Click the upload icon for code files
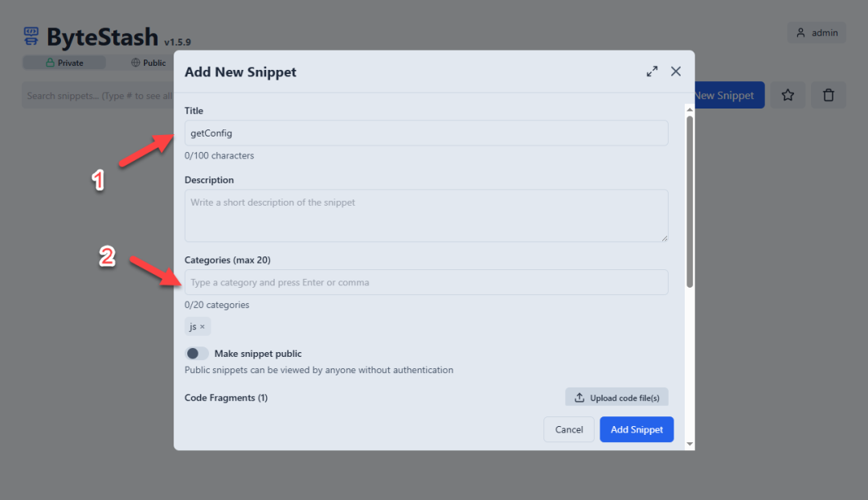868x500 pixels. pyautogui.click(x=579, y=398)
